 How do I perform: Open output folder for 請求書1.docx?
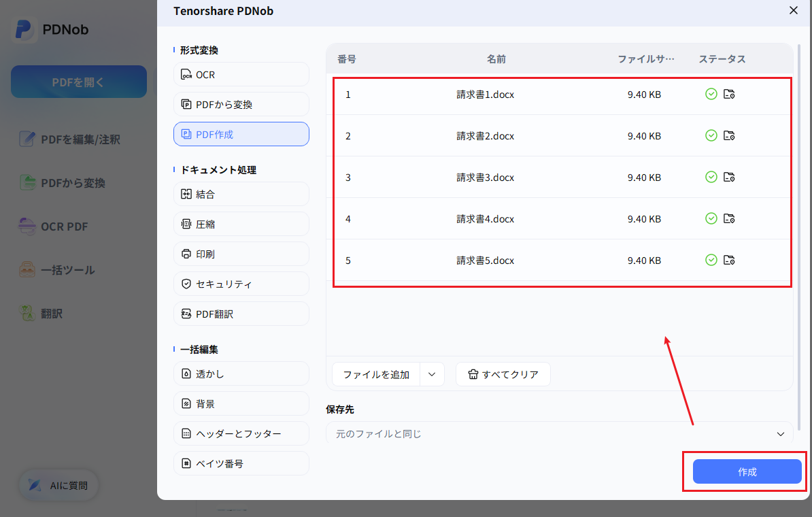point(729,95)
